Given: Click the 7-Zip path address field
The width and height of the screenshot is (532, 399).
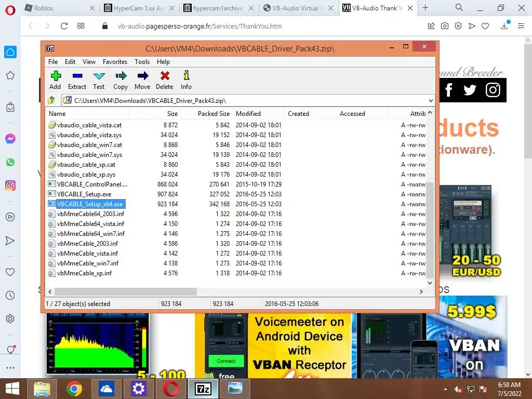Looking at the screenshot, I should [x=248, y=100].
